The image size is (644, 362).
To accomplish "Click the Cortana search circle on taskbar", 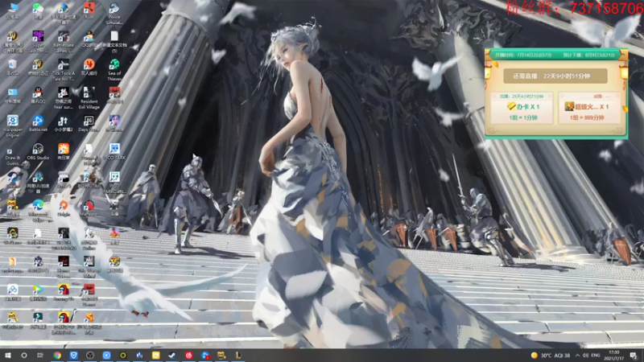I will point(24,355).
